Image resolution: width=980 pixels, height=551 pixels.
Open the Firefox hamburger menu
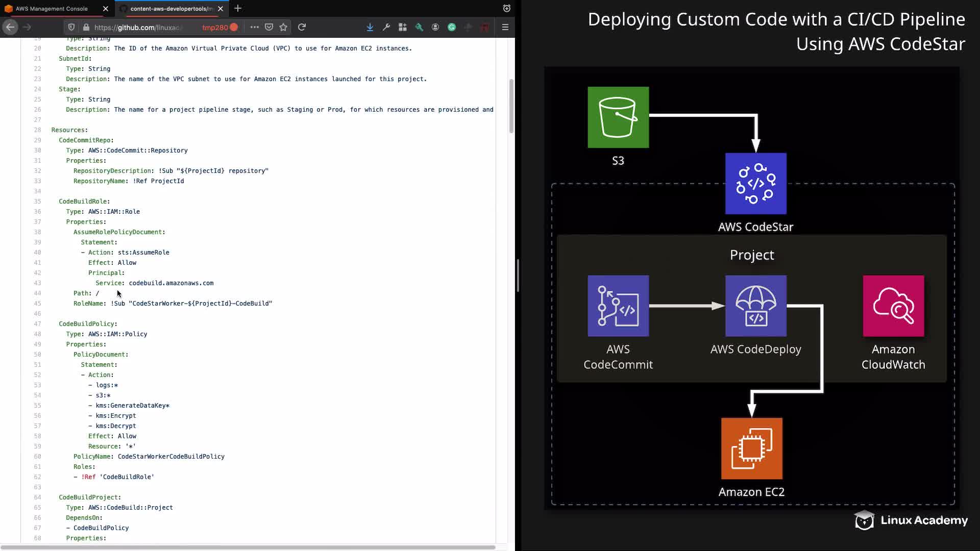pyautogui.click(x=505, y=27)
